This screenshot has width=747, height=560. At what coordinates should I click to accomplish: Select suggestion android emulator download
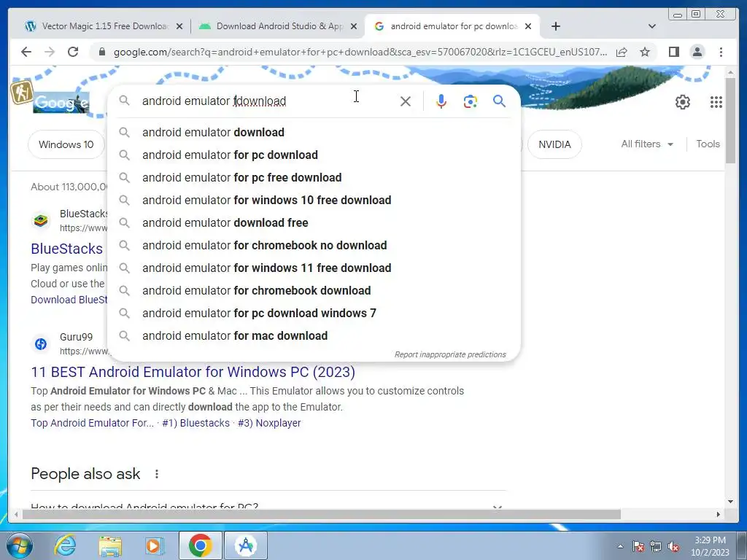[x=314, y=133]
